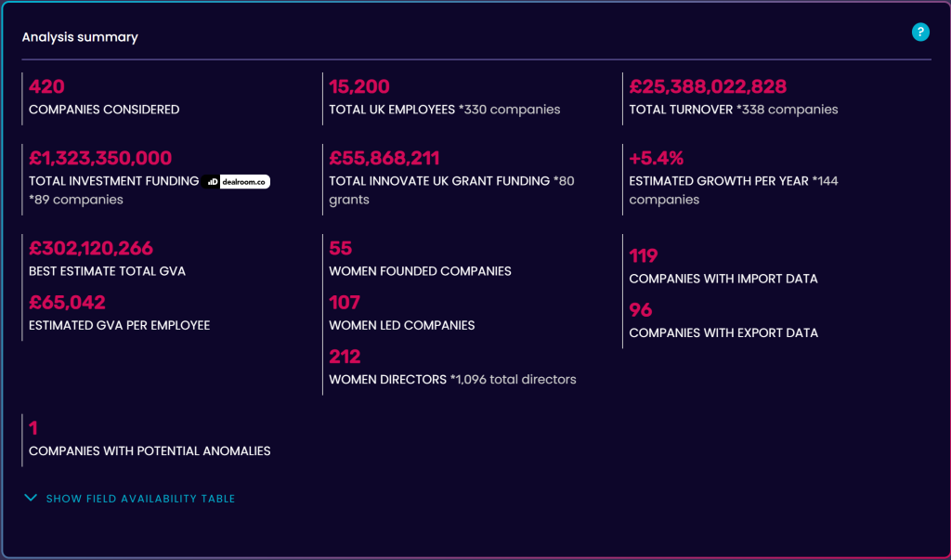Click the Analysis summary heading
Viewport: 951px width, 560px height.
(80, 37)
